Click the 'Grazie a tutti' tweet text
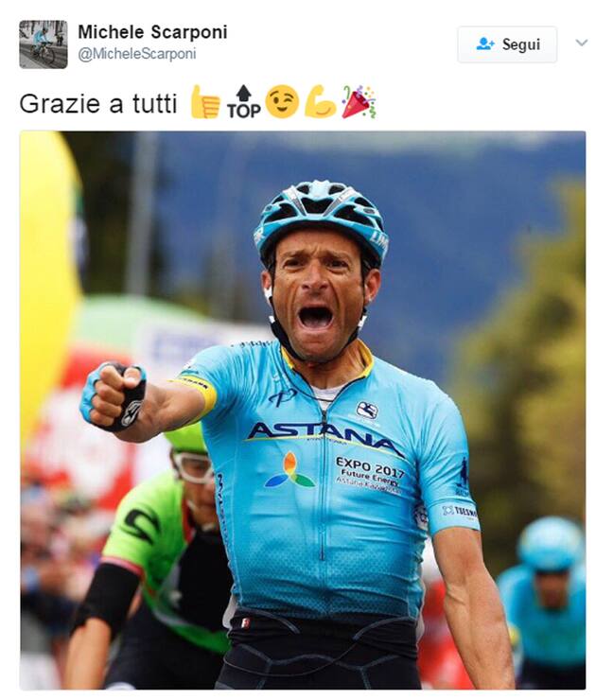Image resolution: width=596 pixels, height=700 pixels. pyautogui.click(x=98, y=103)
